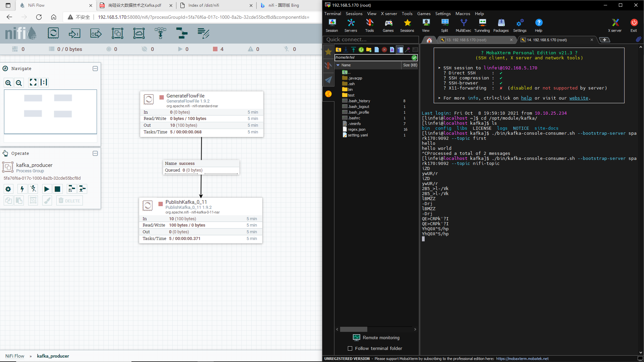
Task: Stop the kafka_producer process group
Action: point(58,189)
